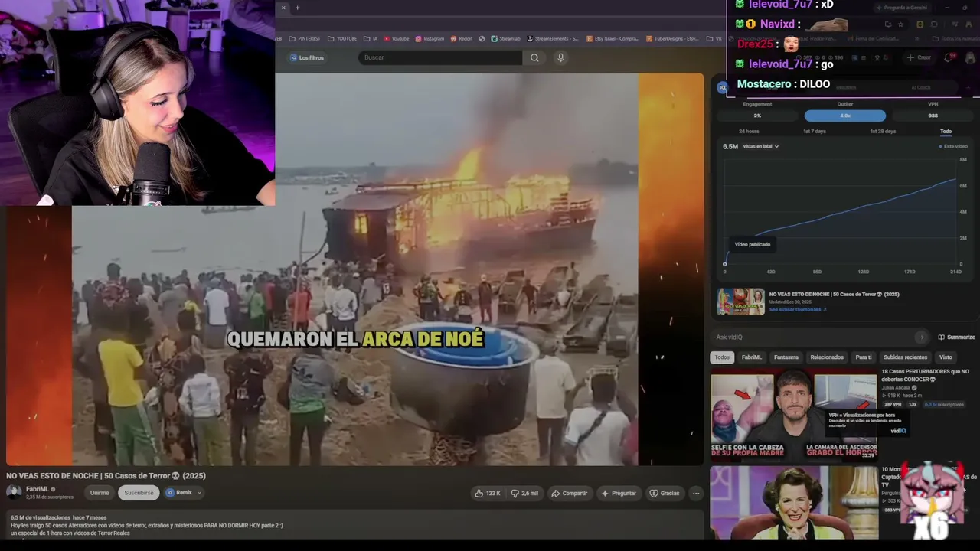Image resolution: width=980 pixels, height=551 pixels.
Task: Click the playing video frame
Action: click(x=354, y=269)
